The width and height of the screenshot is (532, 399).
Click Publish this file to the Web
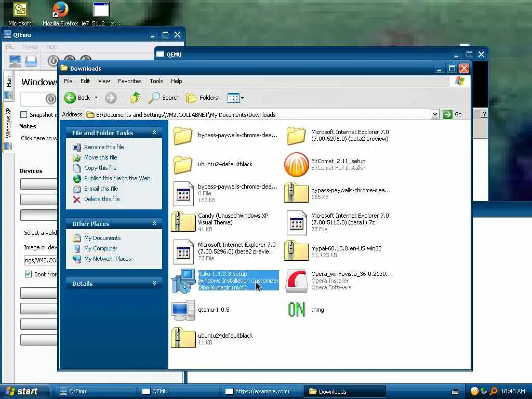click(x=117, y=179)
